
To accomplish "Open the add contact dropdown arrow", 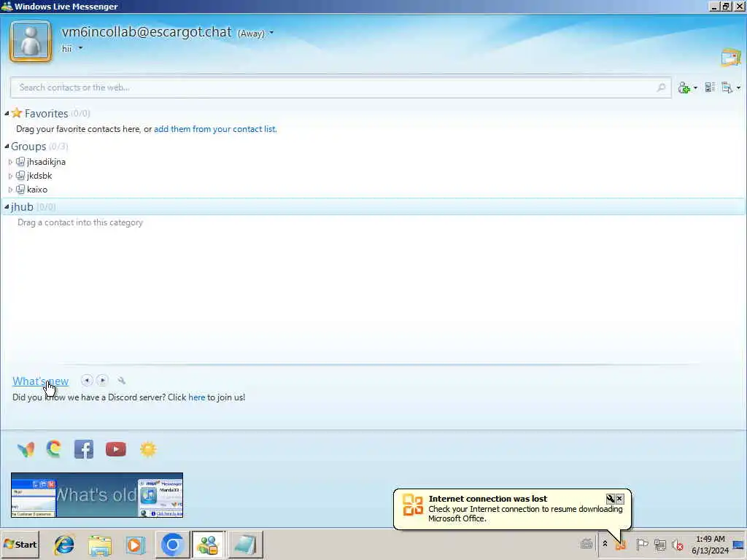I will pos(695,87).
